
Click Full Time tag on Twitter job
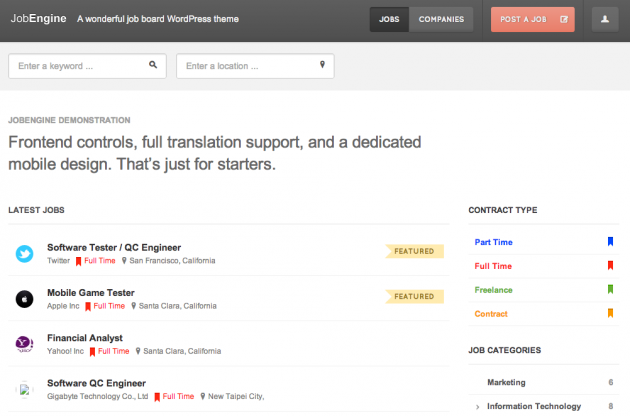[x=96, y=261]
